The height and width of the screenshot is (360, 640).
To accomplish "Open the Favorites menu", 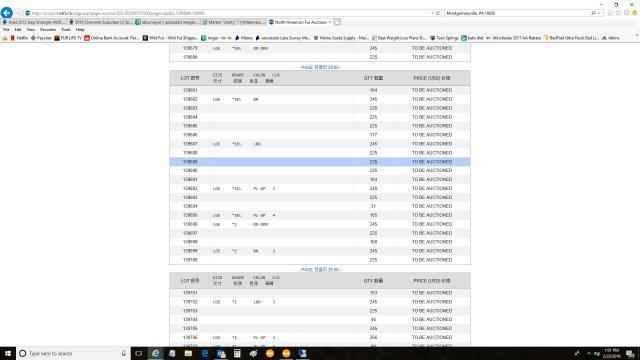I will click(48, 30).
